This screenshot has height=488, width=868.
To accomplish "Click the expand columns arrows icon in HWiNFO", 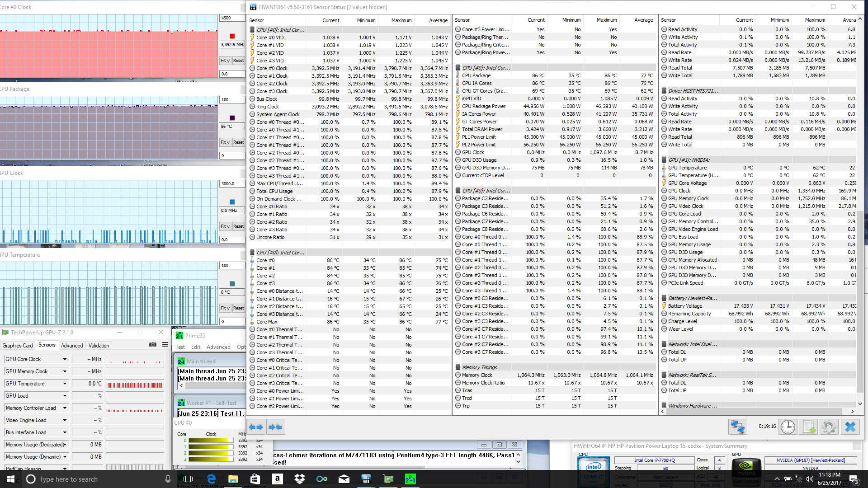I will point(256,427).
